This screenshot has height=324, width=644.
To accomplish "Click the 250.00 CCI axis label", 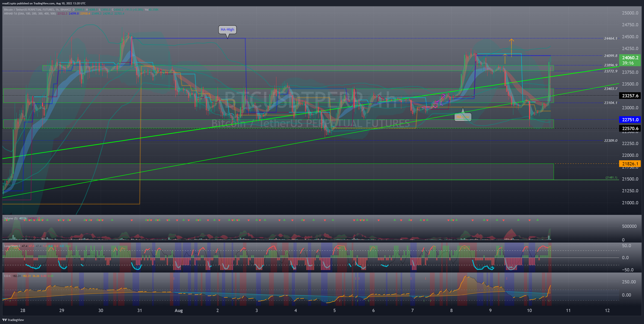I will coord(629,282).
